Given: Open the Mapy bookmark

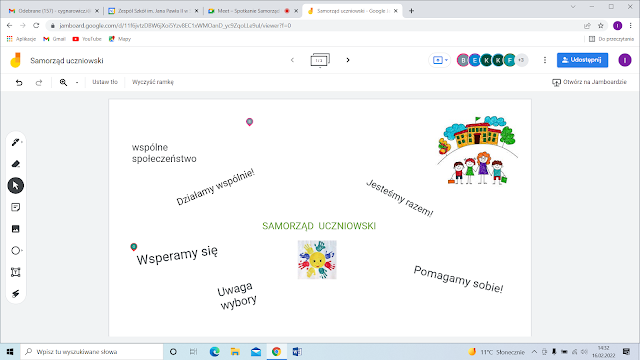Looking at the screenshot, I should (x=120, y=39).
